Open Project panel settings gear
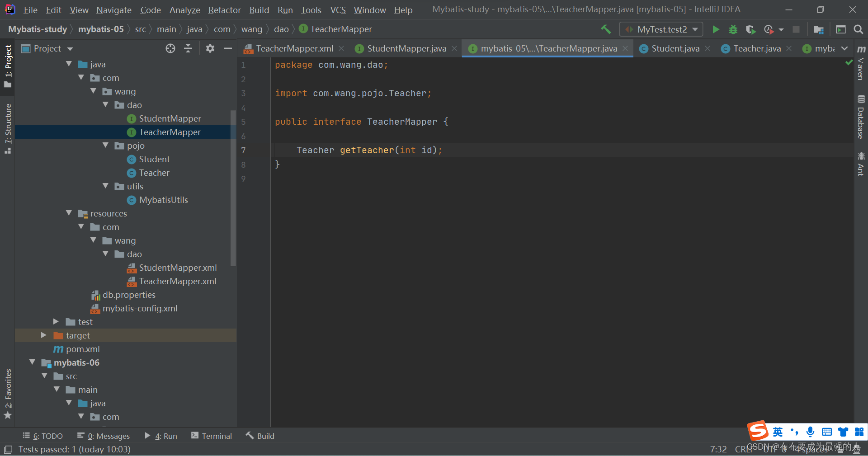Screen dimensions: 868x456 [x=210, y=48]
